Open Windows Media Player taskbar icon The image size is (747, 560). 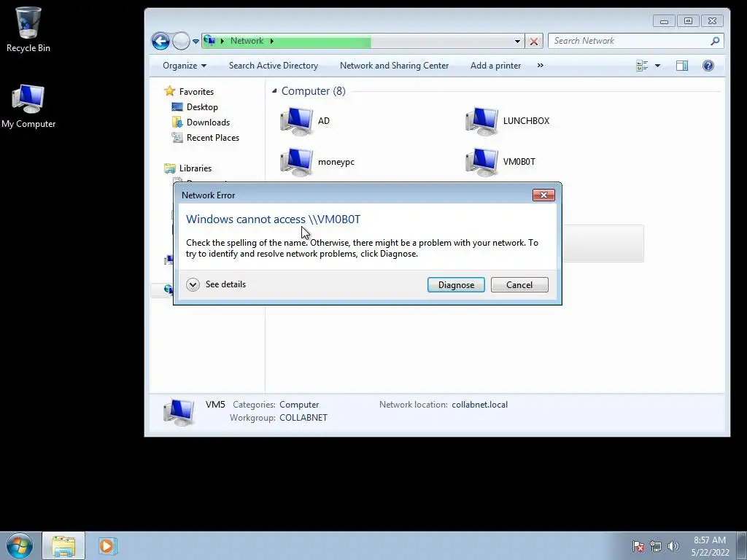[x=107, y=545]
